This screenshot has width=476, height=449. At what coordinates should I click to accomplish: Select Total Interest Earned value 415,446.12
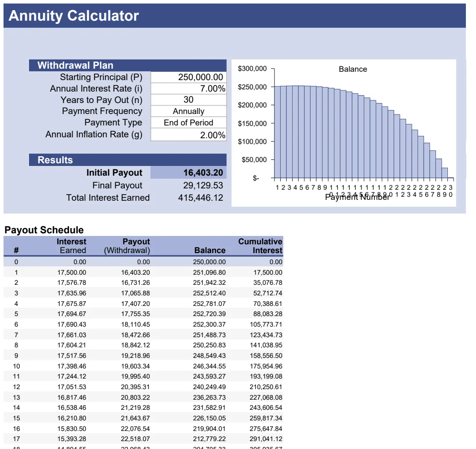coord(200,198)
